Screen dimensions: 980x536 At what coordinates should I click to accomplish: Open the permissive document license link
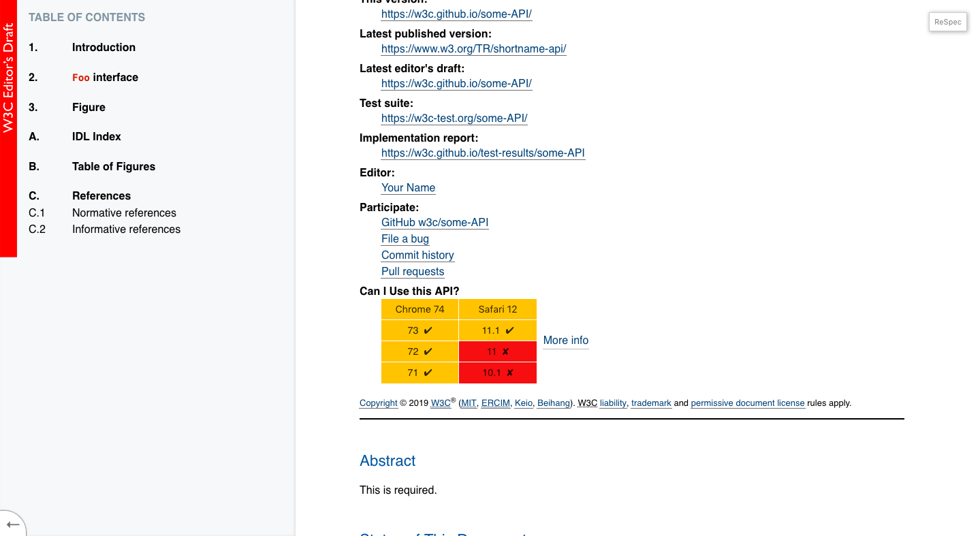coord(748,403)
